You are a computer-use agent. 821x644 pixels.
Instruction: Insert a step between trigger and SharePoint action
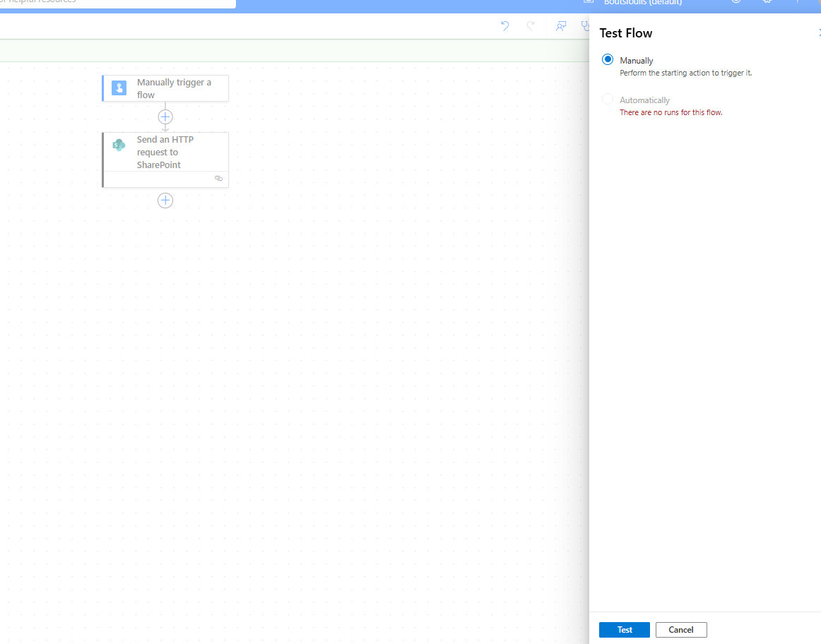pos(165,117)
